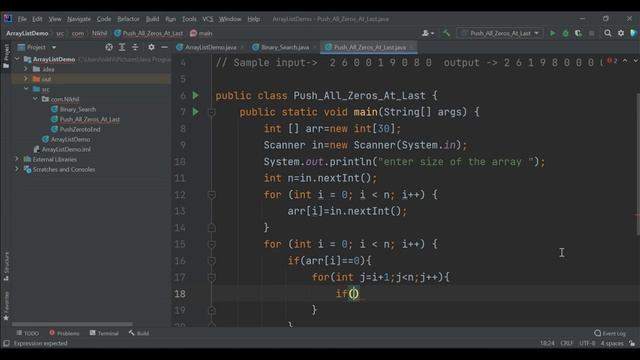640x360 pixels.
Task: Open the Edit menu
Action: pos(37,19)
